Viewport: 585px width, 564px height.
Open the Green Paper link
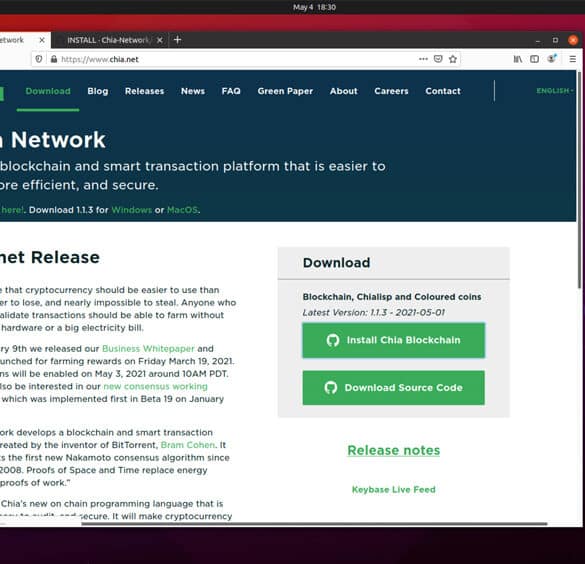(x=285, y=91)
